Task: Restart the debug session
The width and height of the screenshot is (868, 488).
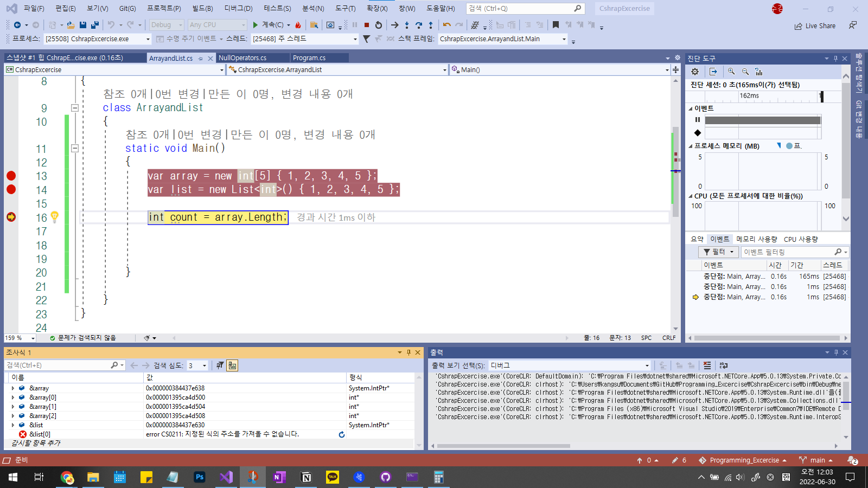Action: [379, 25]
